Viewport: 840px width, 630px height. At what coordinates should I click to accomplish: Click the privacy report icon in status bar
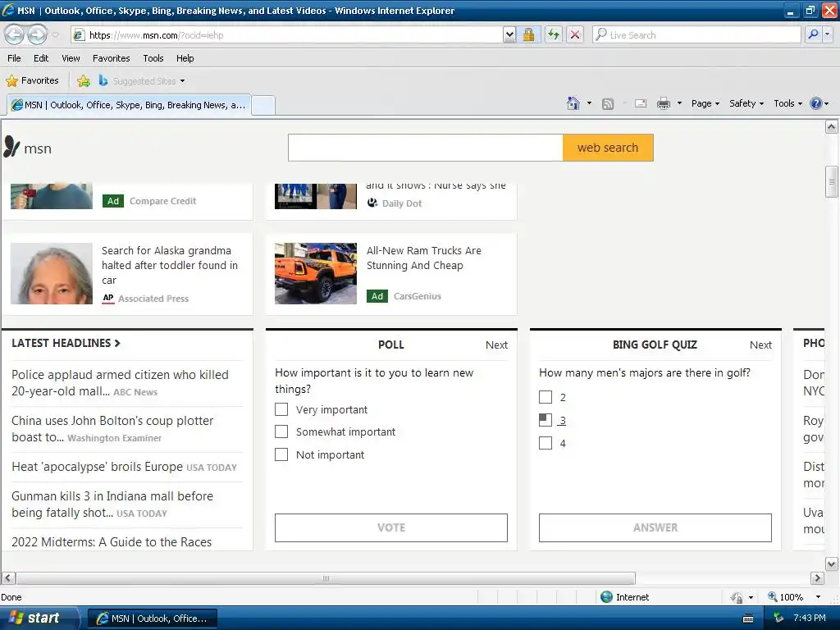click(x=737, y=597)
